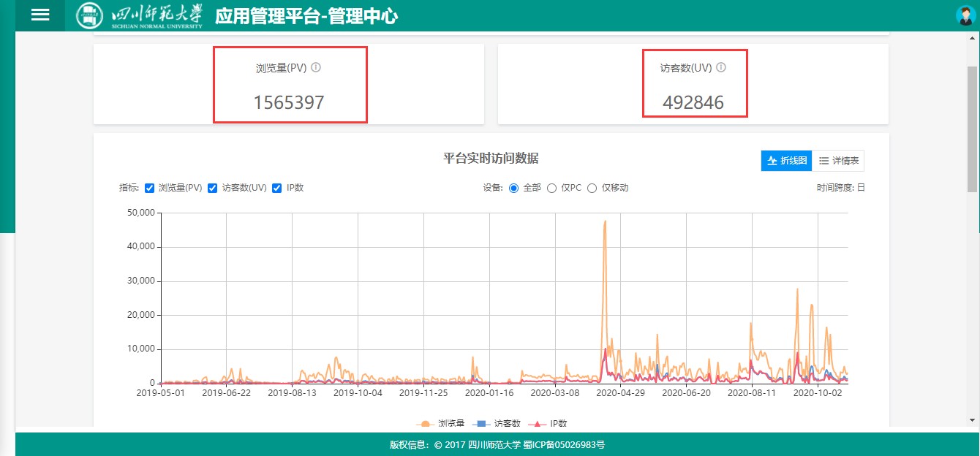The width and height of the screenshot is (980, 456).
Task: Click the 2020-01-16 x-axis date label
Action: pos(489,393)
